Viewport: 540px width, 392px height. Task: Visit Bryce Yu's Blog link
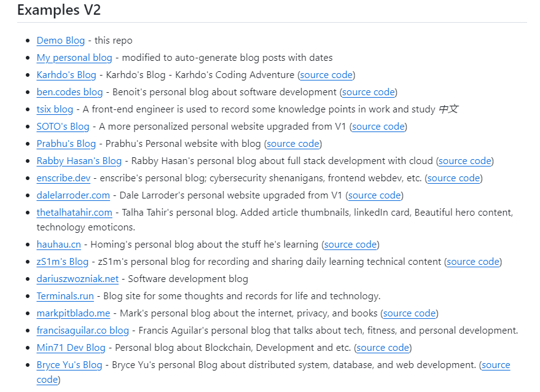coord(69,365)
